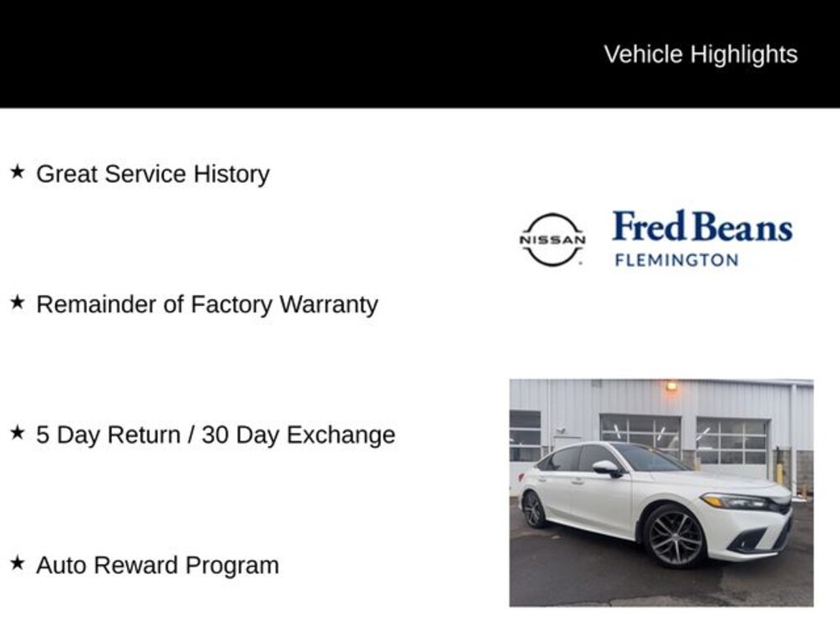
Task: Click the Fred Beans dealership logo text
Action: pos(702,227)
